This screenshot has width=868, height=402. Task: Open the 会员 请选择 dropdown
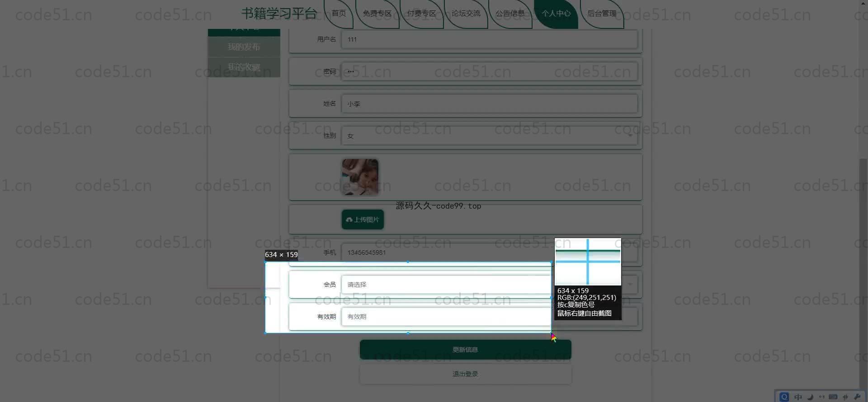pyautogui.click(x=489, y=285)
